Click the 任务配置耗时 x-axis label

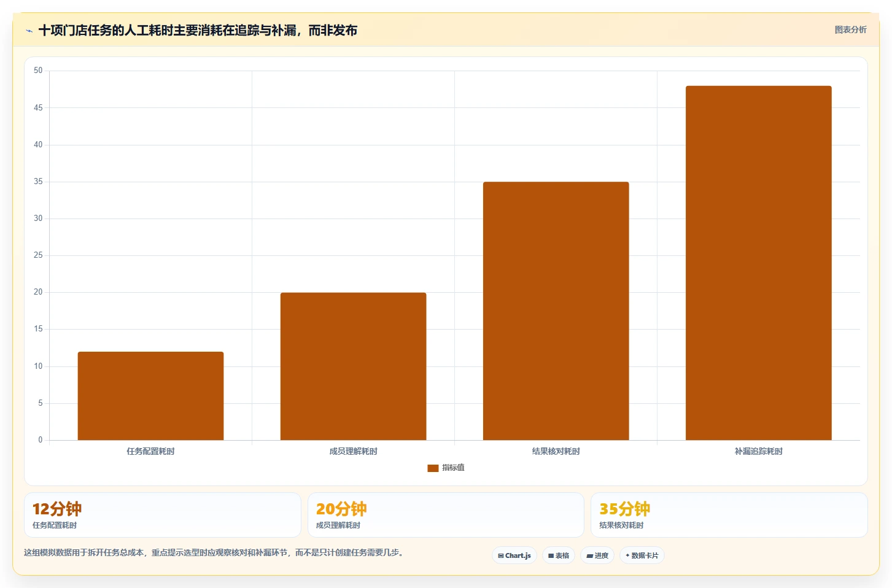[150, 451]
